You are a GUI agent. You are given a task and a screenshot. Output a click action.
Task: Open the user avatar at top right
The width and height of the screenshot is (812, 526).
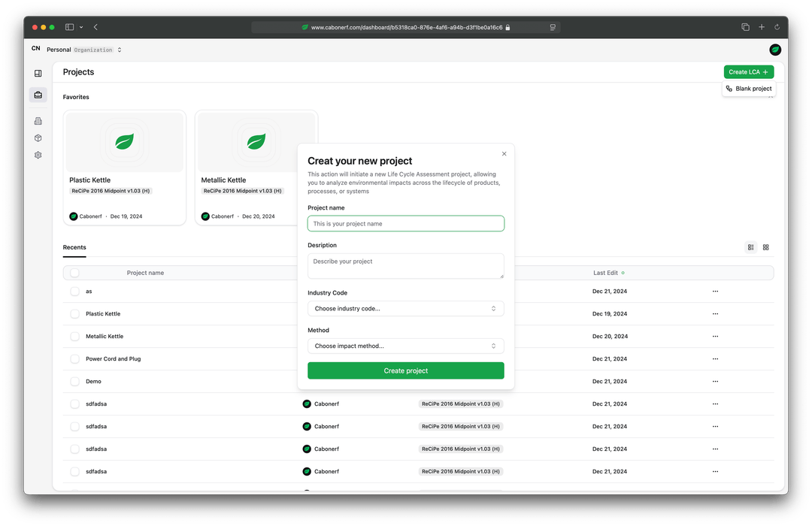pos(775,50)
